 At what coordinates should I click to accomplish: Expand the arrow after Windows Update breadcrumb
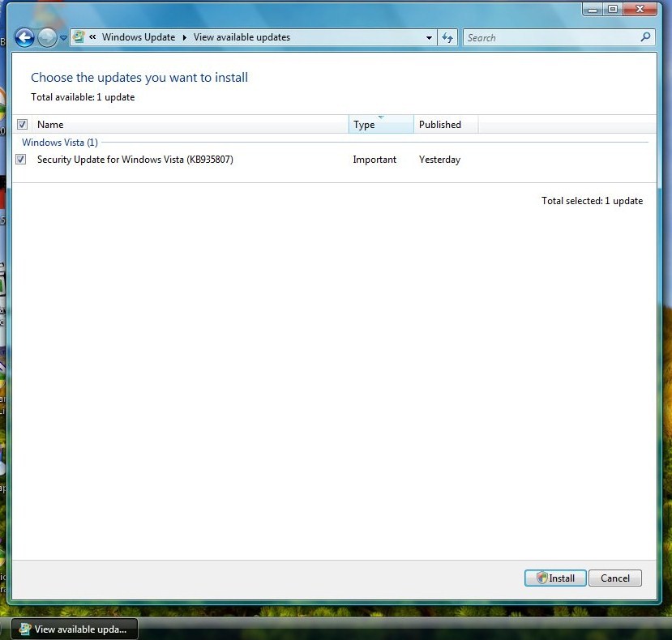[185, 38]
